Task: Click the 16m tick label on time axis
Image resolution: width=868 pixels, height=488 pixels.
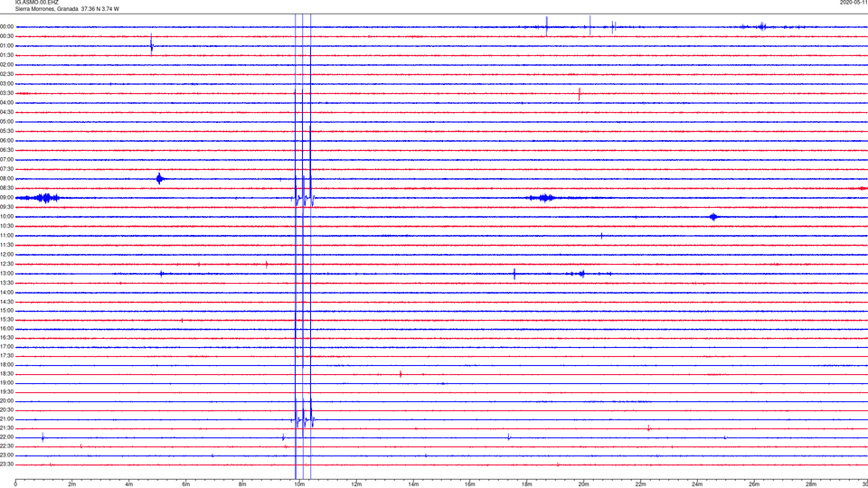Action: (470, 484)
